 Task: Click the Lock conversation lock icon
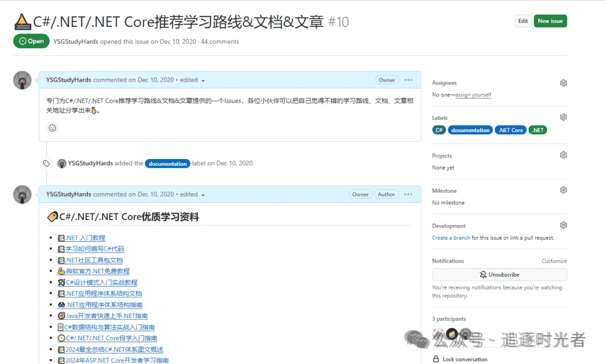(435, 359)
